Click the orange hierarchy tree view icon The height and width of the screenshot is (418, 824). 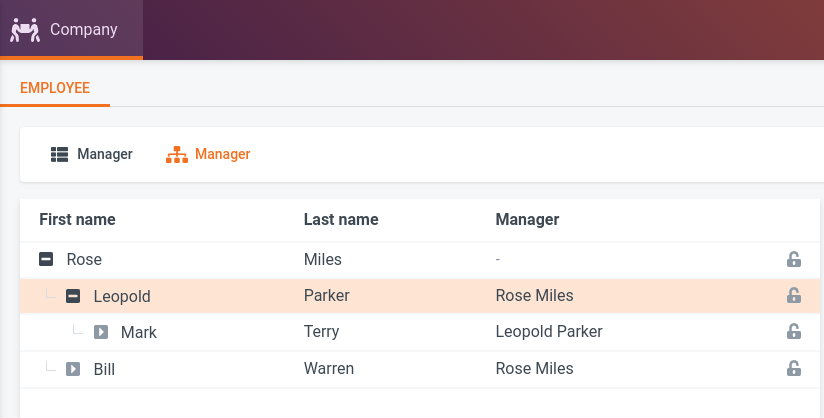click(177, 154)
